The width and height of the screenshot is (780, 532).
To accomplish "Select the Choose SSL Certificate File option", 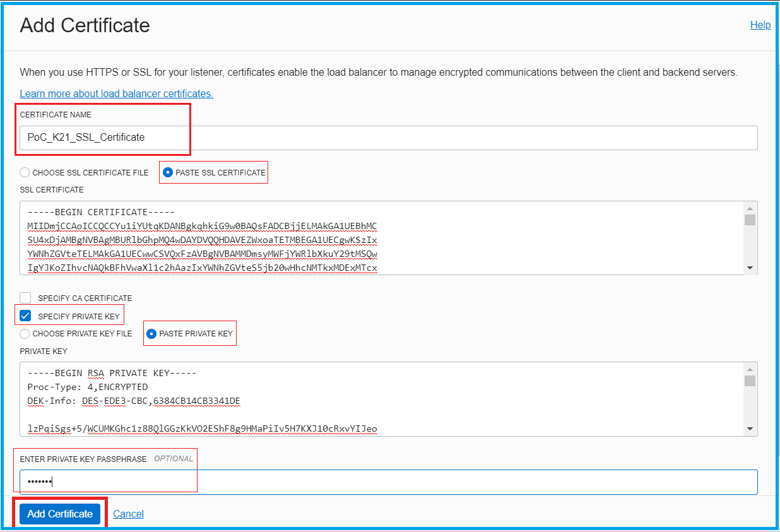I will 23,172.
